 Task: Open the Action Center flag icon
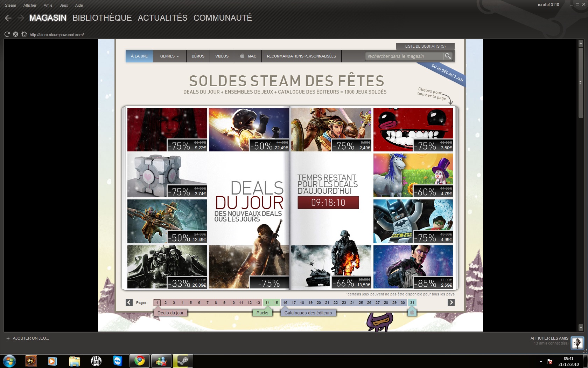(x=549, y=361)
